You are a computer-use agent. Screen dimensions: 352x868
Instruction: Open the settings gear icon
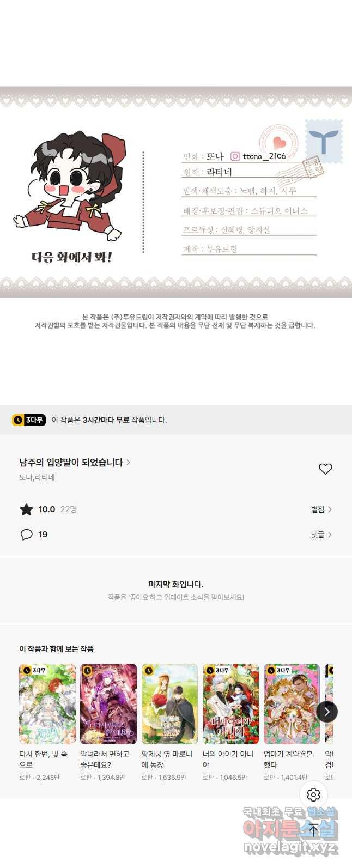(x=314, y=794)
